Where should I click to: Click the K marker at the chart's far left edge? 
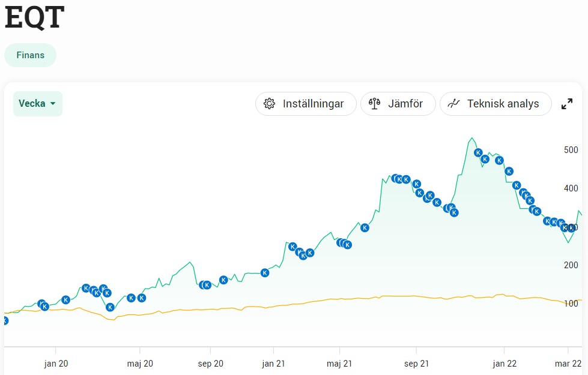[5, 321]
